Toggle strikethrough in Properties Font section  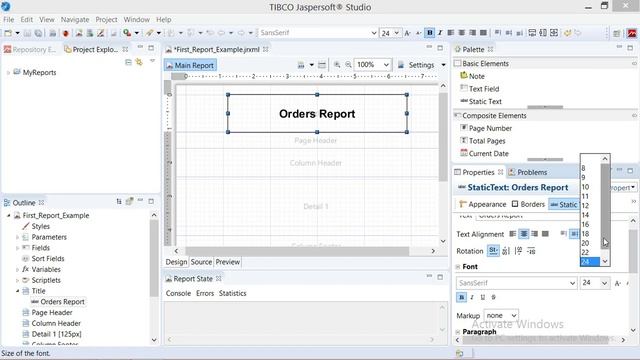point(493,297)
